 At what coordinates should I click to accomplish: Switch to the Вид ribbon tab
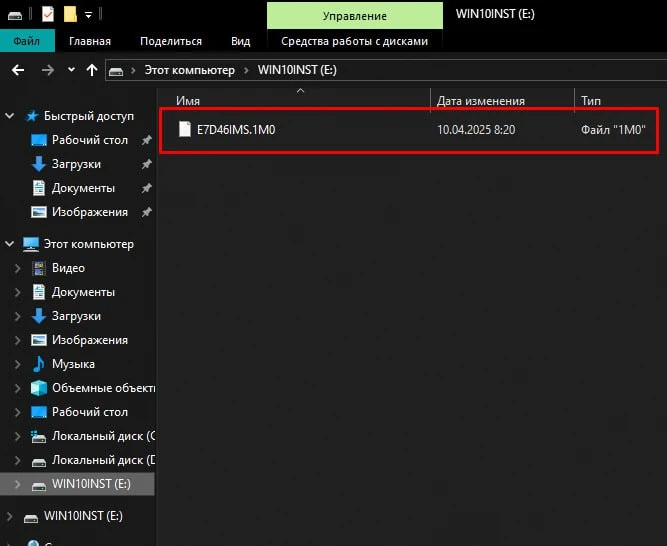(x=240, y=41)
